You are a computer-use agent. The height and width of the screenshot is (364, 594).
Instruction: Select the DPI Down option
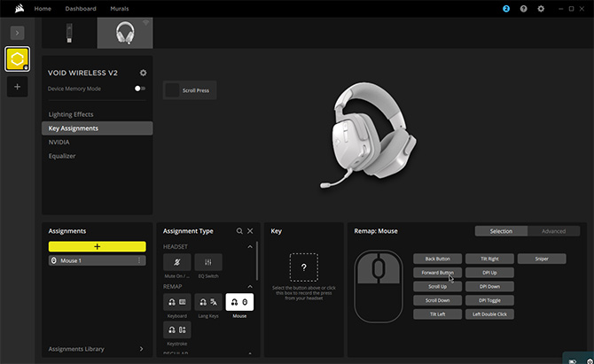pyautogui.click(x=489, y=286)
